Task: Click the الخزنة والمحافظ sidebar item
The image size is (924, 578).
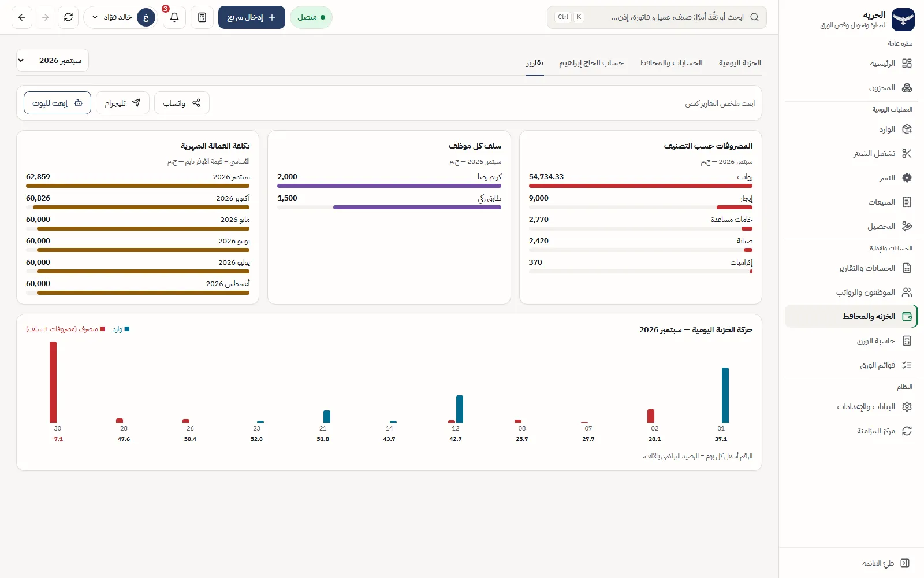Action: (851, 317)
